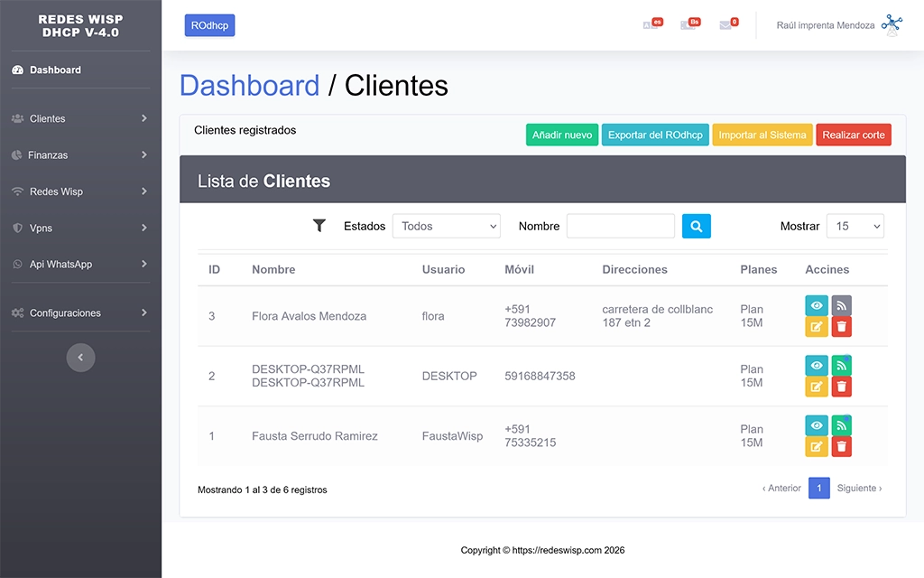
Task: Edit the DESKTOP-Q37RPML client record
Action: (x=816, y=387)
